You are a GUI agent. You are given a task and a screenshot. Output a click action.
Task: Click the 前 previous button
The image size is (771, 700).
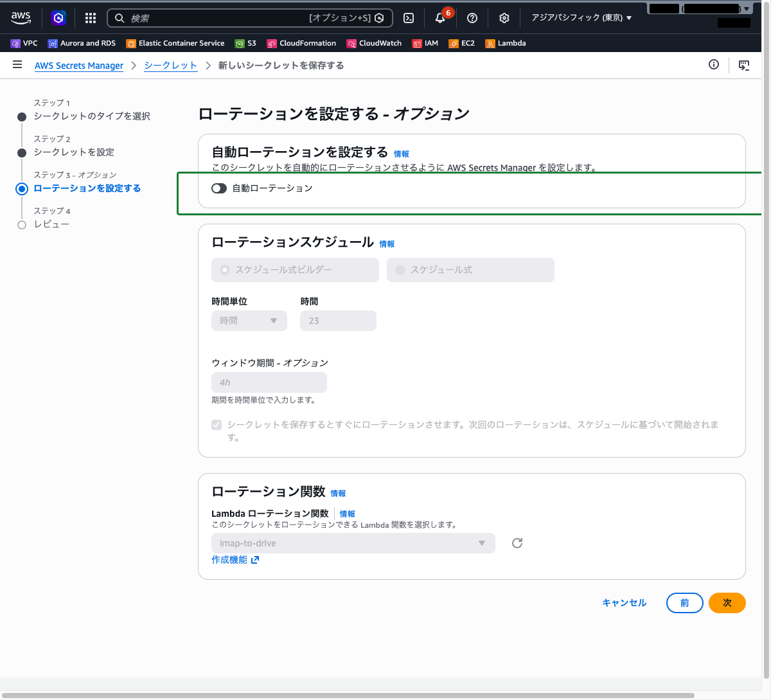(x=685, y=603)
